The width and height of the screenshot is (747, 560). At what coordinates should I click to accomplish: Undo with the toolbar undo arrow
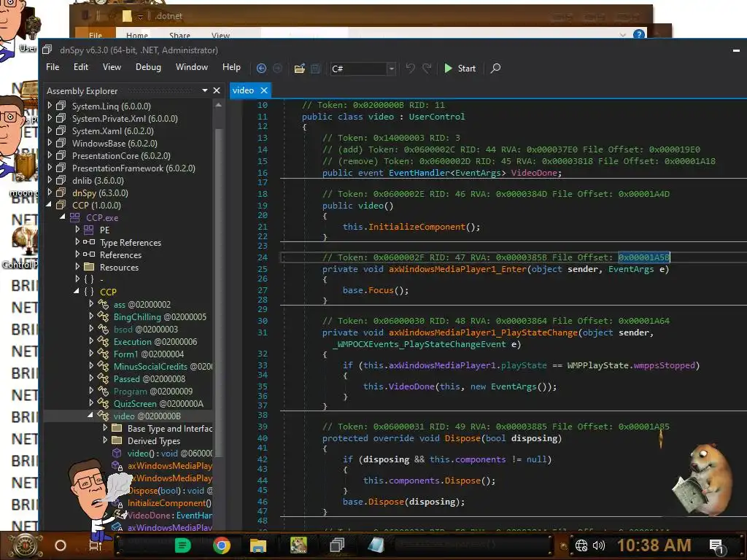coord(410,68)
